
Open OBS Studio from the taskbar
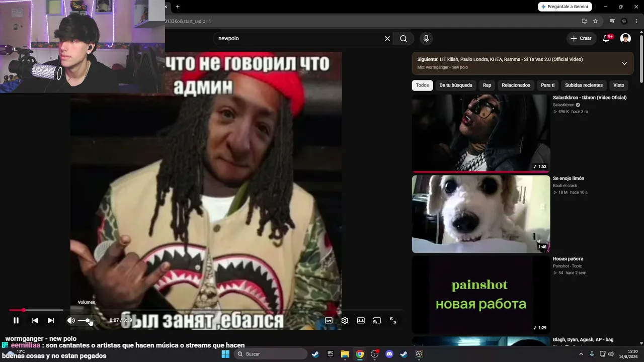pos(374,354)
